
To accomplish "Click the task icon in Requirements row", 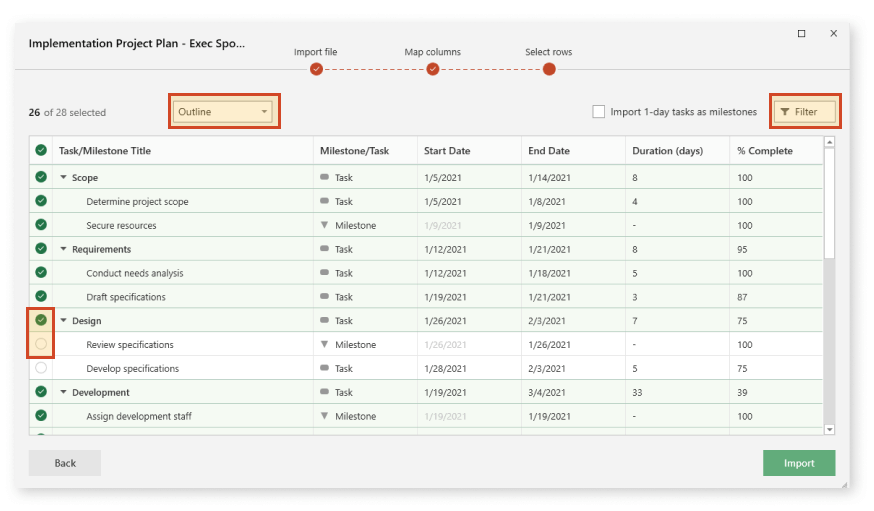I will click(x=324, y=249).
